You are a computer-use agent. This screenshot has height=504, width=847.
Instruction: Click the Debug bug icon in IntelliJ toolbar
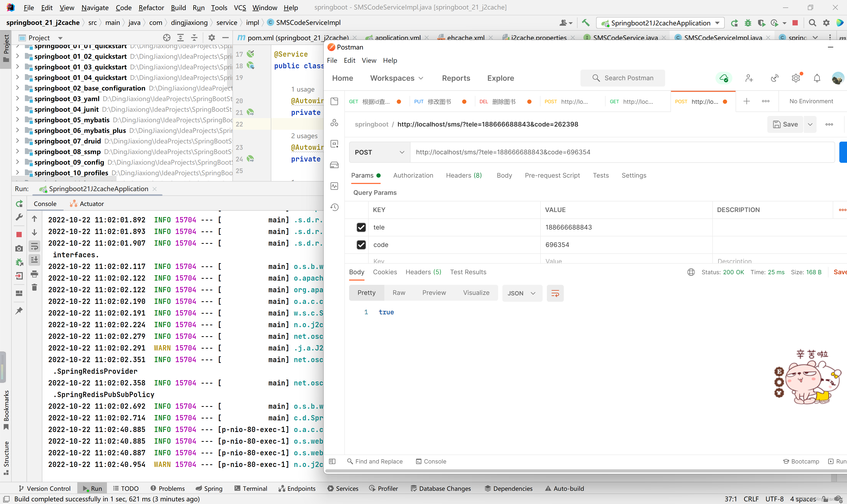click(x=748, y=23)
